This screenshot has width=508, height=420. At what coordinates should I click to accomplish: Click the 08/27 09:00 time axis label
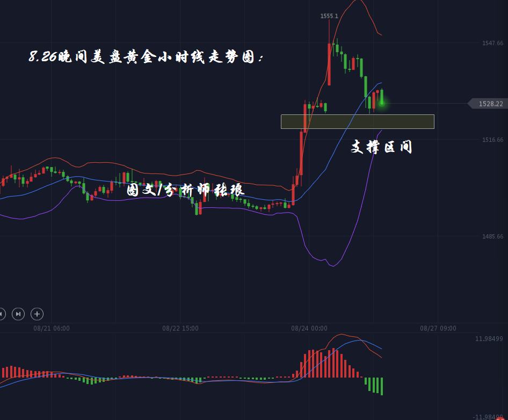[438, 328]
